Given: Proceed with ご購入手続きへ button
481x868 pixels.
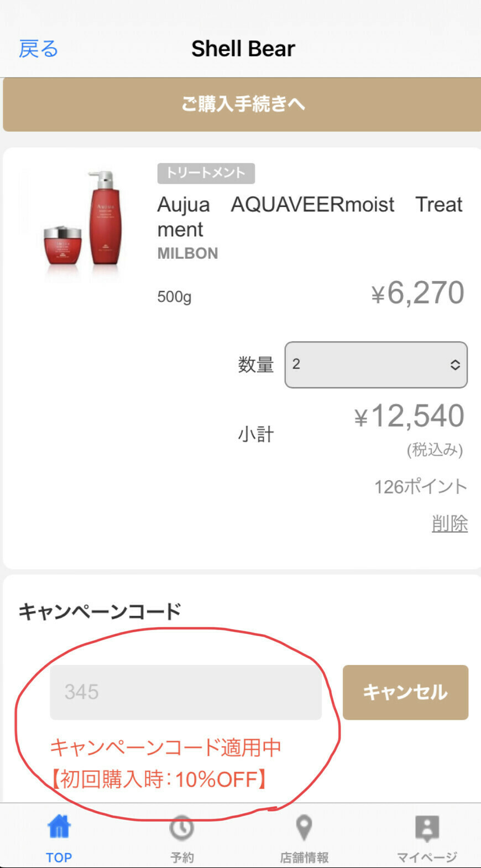Looking at the screenshot, I should click(x=242, y=104).
